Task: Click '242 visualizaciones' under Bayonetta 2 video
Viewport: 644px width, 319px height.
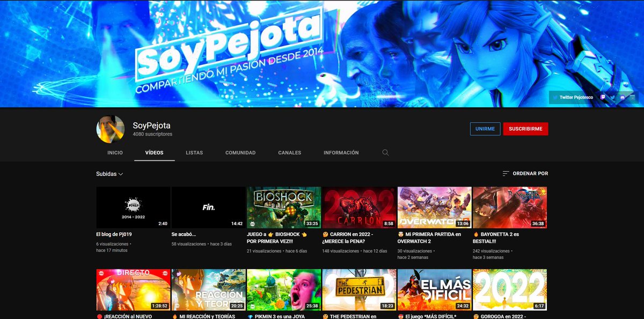Action: (492, 250)
